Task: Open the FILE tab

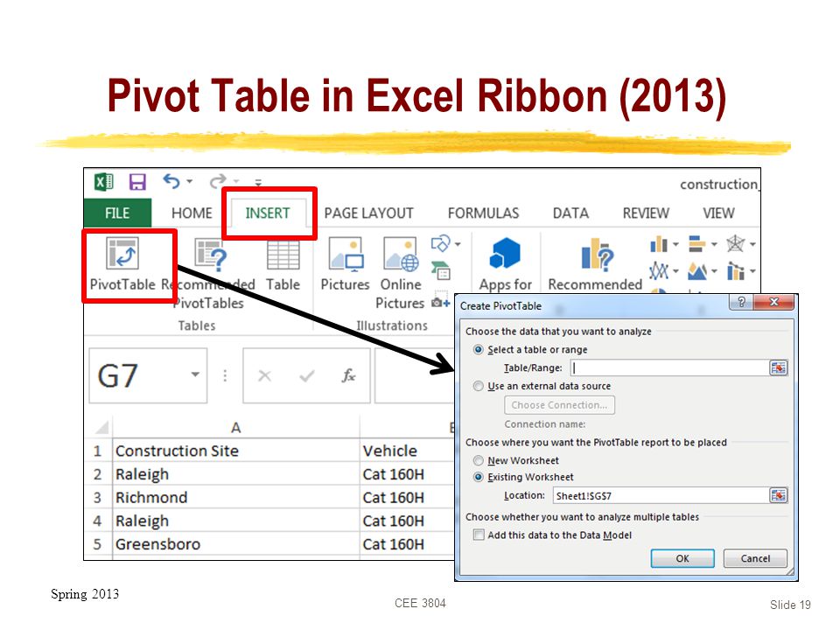Action: pos(117,213)
